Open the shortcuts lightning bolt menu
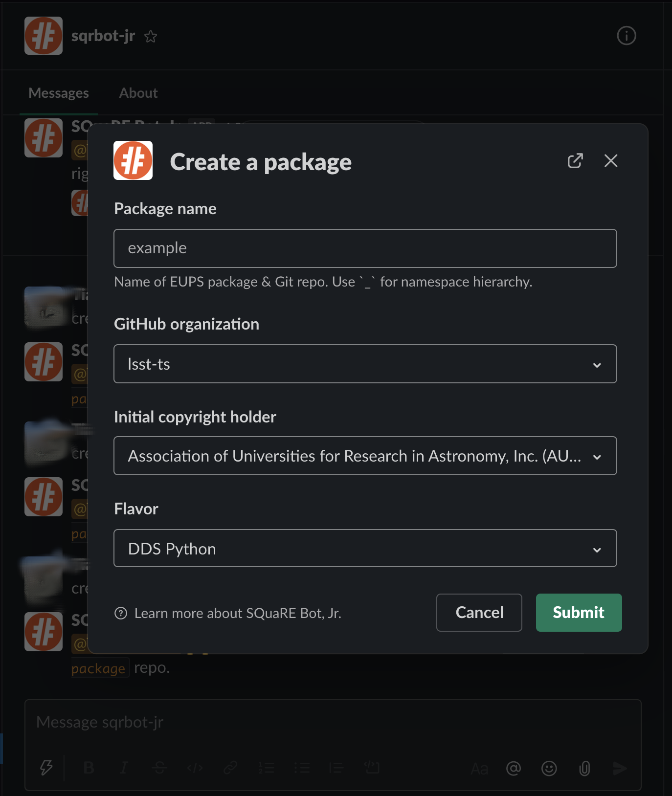Viewport: 672px width, 796px height. (x=46, y=768)
